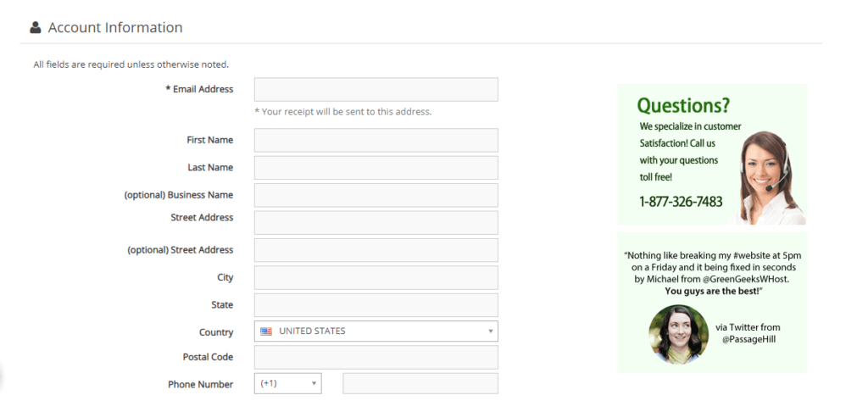Click the Email Address input field
The image size is (868, 401).
[376, 90]
